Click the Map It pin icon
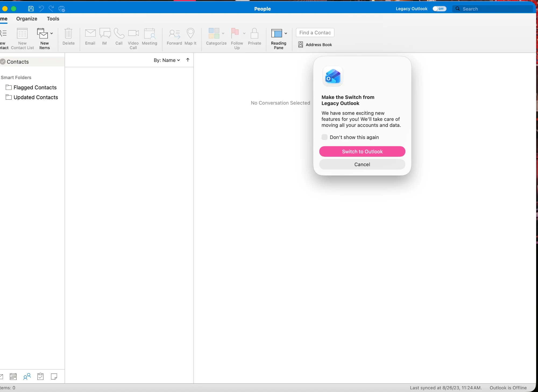538x392 pixels. pos(190,33)
